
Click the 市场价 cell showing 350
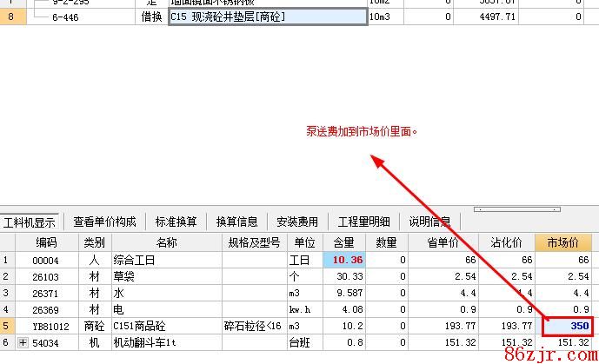[569, 327]
